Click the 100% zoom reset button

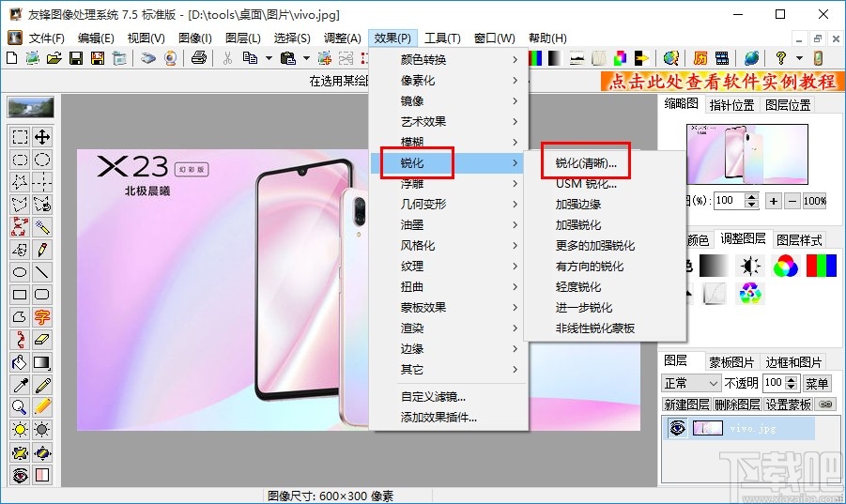click(x=815, y=201)
